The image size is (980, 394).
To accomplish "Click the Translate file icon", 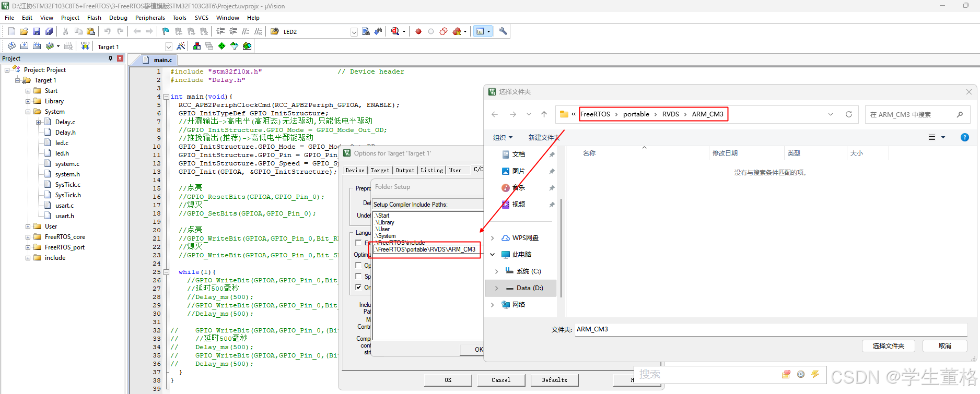I will (x=11, y=46).
